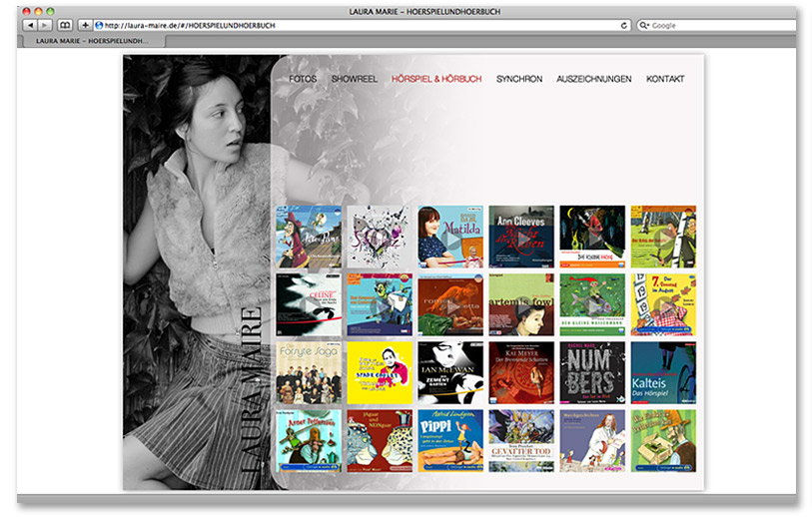Open the purple cover with man in white
This screenshot has height=517, width=812.
point(592,441)
